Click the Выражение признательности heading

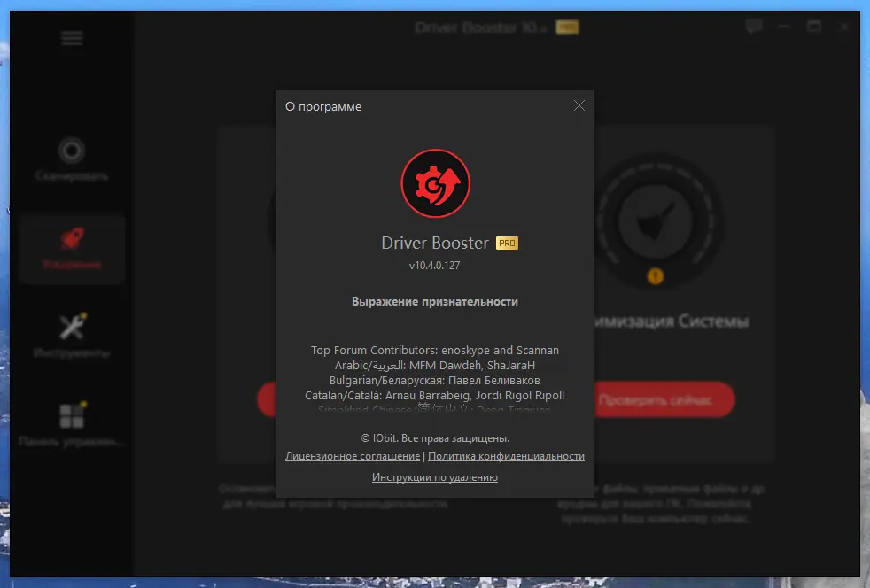click(434, 301)
